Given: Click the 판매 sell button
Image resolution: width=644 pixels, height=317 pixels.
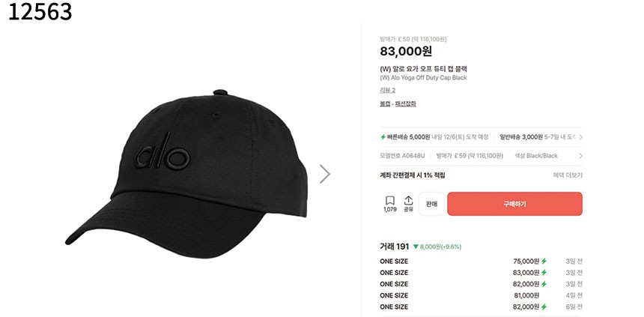Looking at the screenshot, I should point(431,204).
